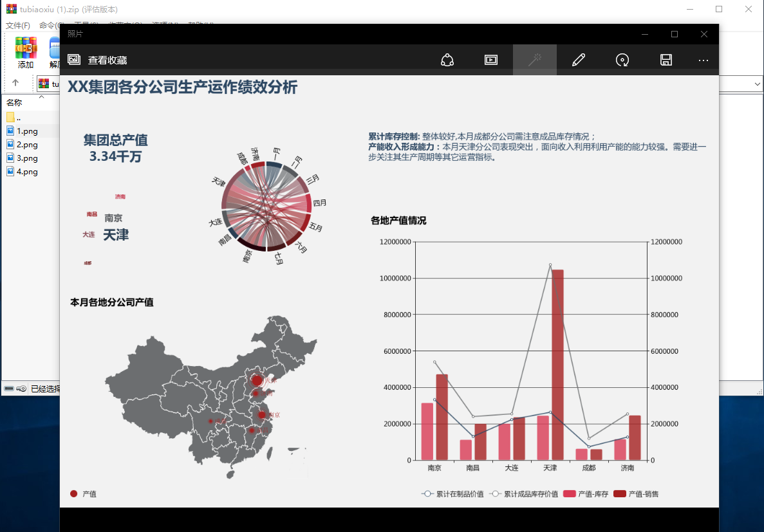Go up one level with WinRAR's arrow

coord(15,83)
